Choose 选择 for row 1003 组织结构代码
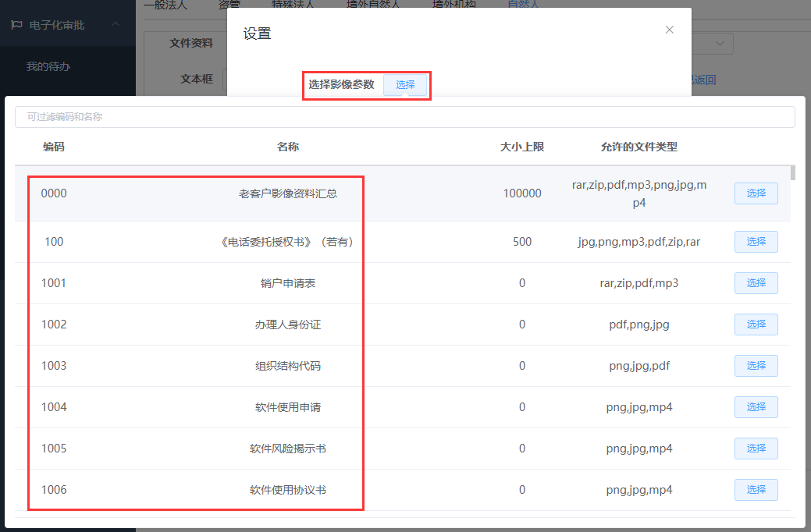This screenshot has width=811, height=532. click(x=756, y=366)
